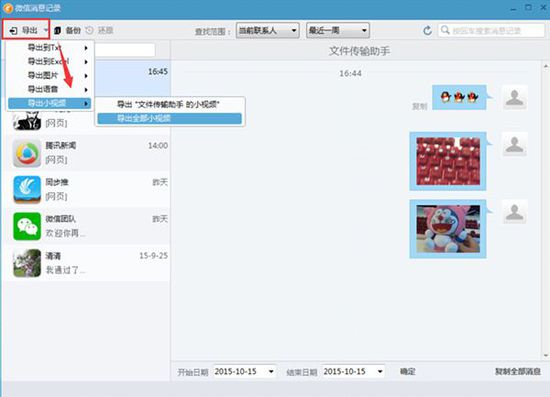Click the magnifier icon in the search field
This screenshot has height=397, width=550.
pyautogui.click(x=445, y=30)
